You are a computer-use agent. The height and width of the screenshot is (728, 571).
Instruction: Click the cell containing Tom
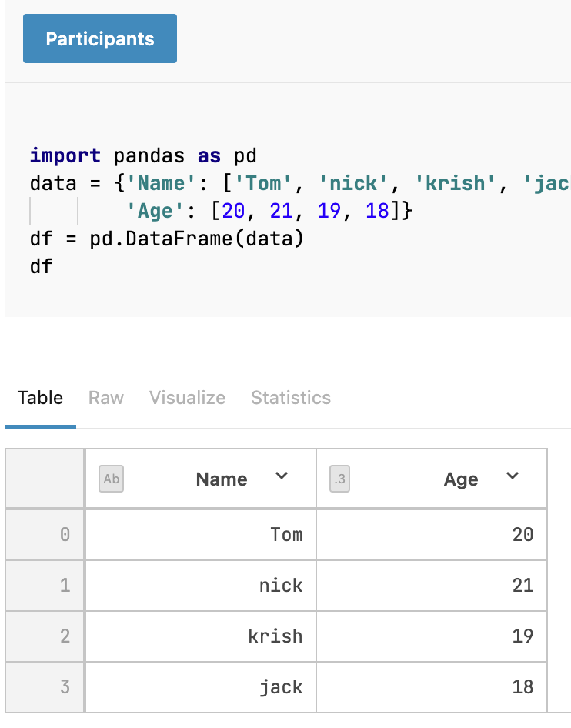coord(286,534)
